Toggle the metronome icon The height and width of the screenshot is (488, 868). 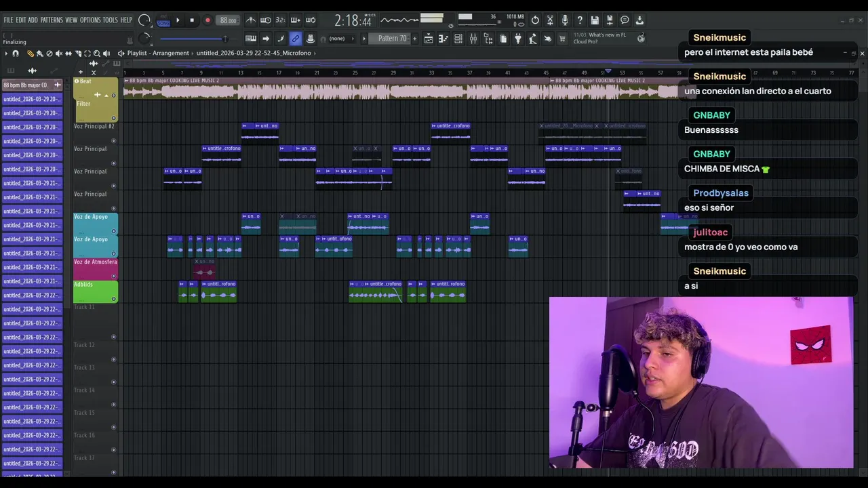tap(251, 20)
